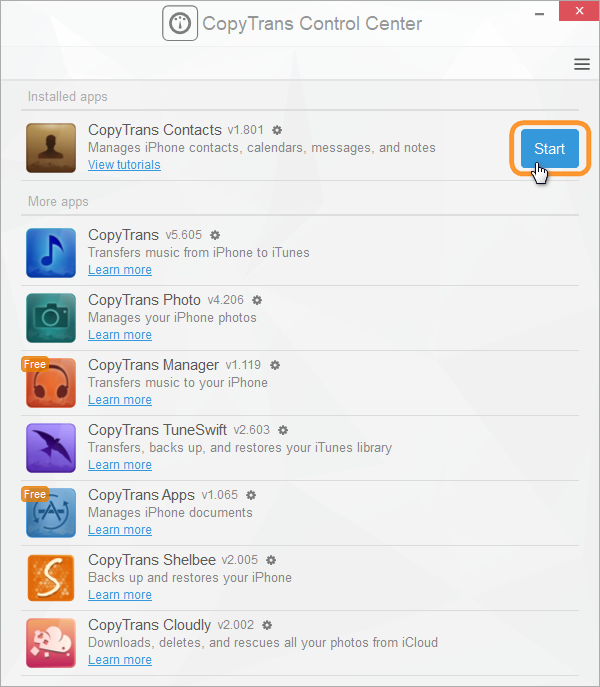Screen dimensions: 600x687
Task: Click the CopyTrans Manager title text
Action: [153, 365]
